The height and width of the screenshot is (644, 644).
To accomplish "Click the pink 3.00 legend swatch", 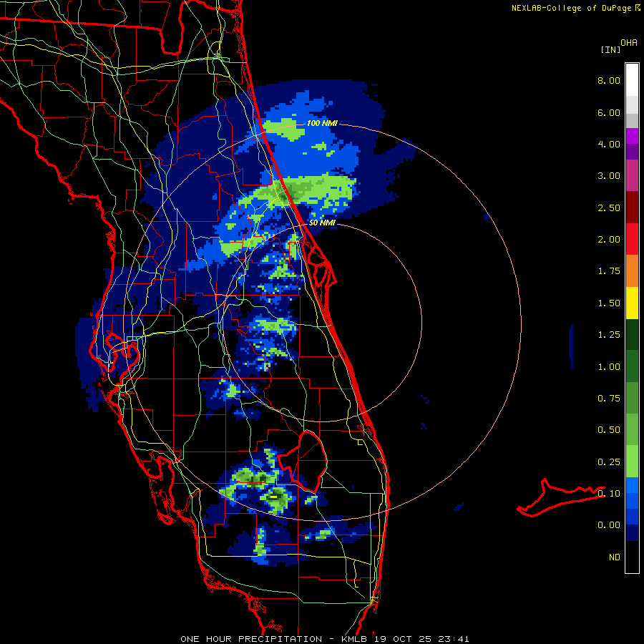I will point(632,175).
